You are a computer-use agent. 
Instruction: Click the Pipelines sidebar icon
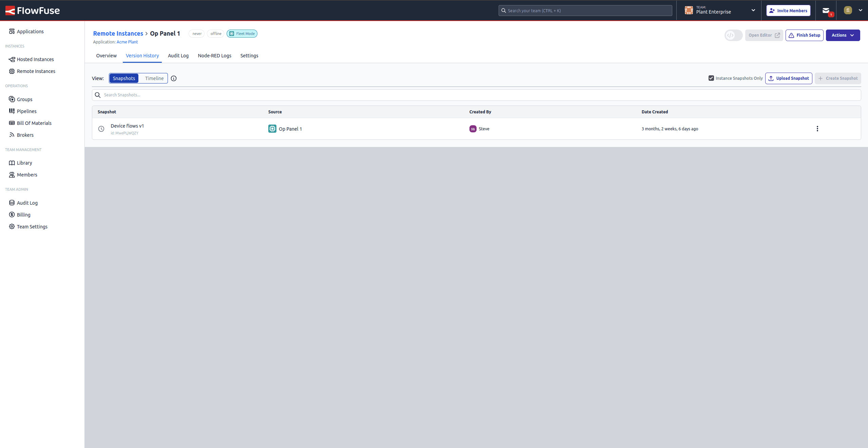(12, 111)
